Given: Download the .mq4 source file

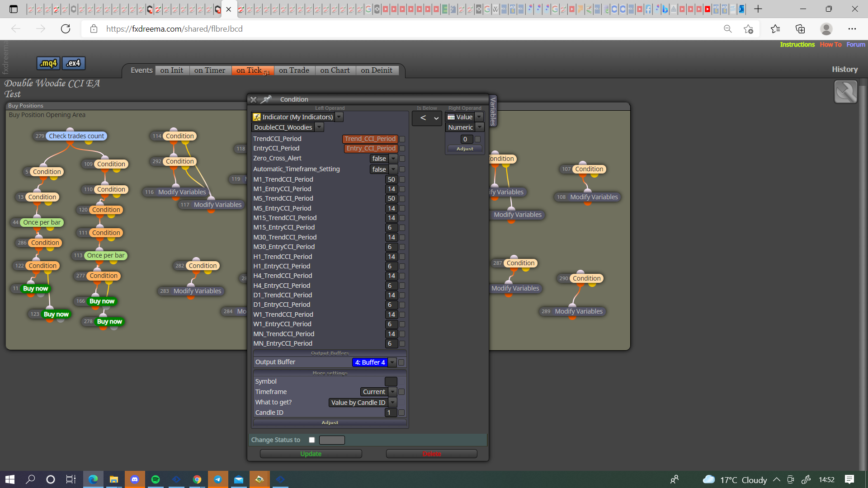Looking at the screenshot, I should [48, 63].
